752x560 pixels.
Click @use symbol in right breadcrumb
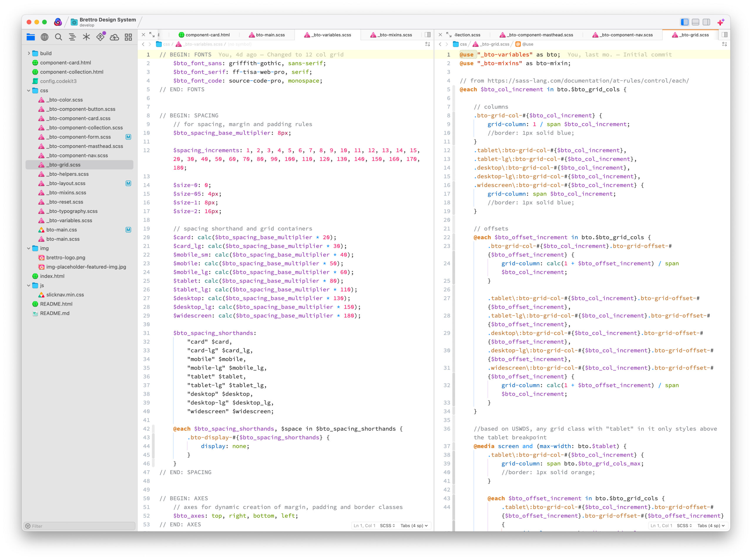coord(524,44)
